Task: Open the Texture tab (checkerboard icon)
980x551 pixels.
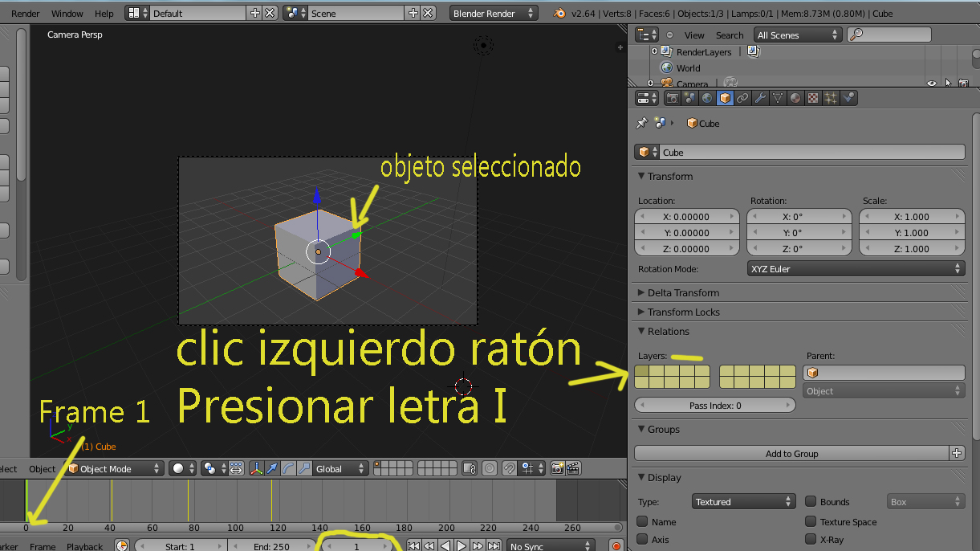Action: [813, 98]
